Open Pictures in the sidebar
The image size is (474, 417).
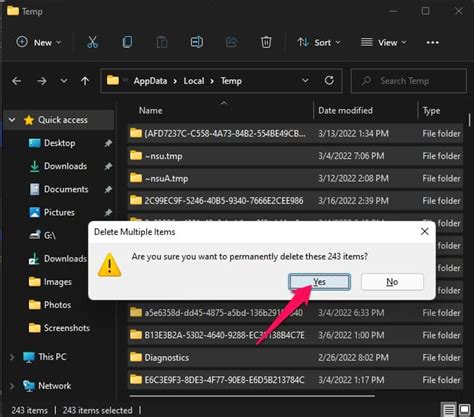pos(59,212)
